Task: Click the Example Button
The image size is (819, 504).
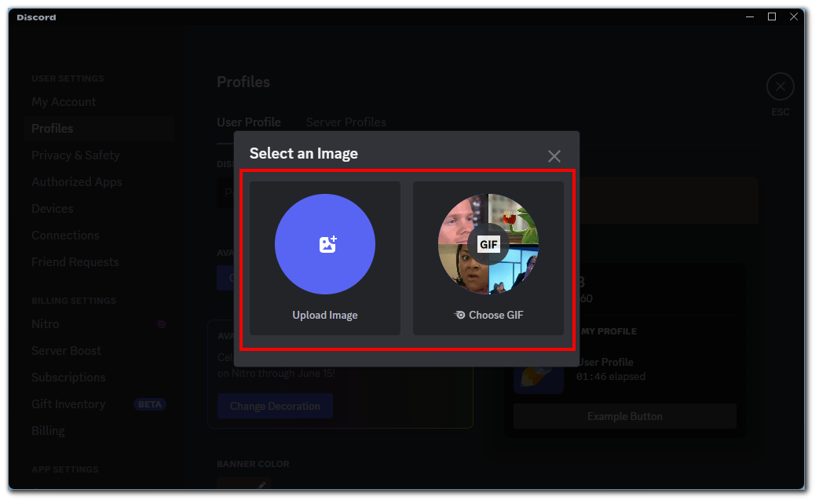Action: [x=624, y=417]
